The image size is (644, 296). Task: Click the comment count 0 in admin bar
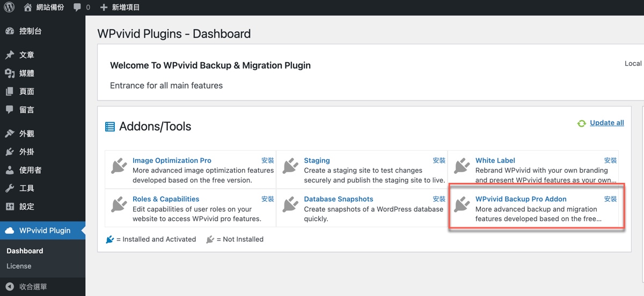(x=88, y=8)
